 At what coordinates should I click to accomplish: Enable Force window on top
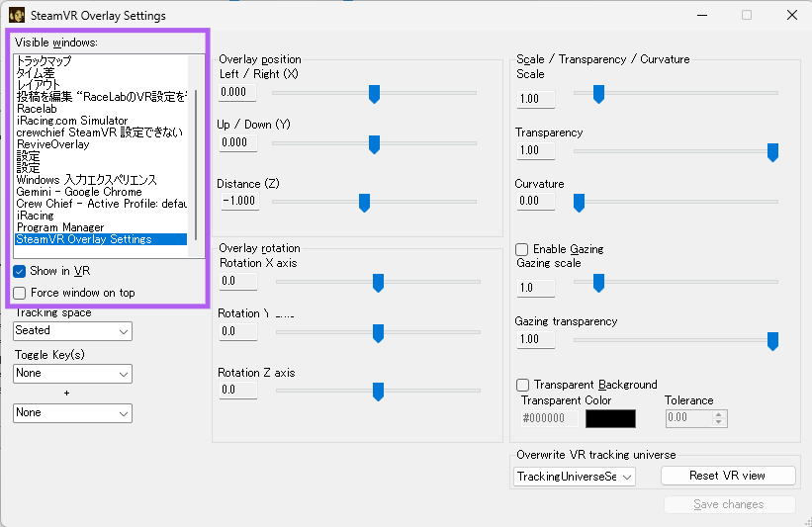pos(20,293)
